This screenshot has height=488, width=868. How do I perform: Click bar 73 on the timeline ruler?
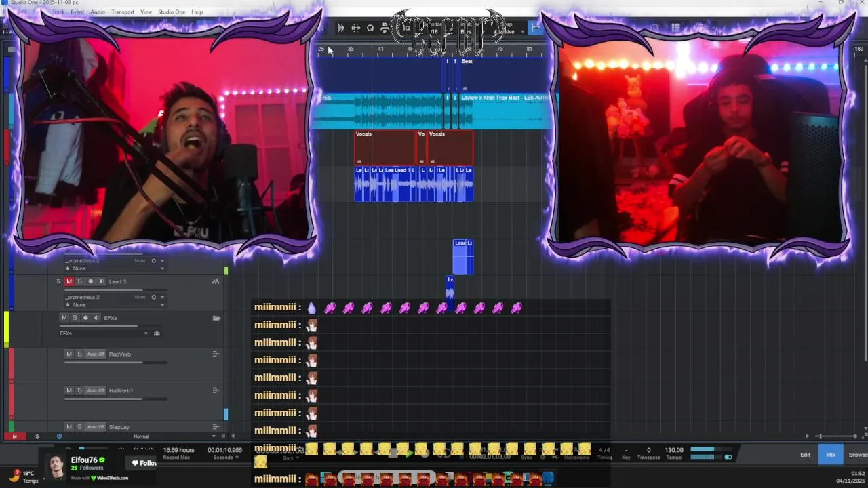click(x=500, y=49)
